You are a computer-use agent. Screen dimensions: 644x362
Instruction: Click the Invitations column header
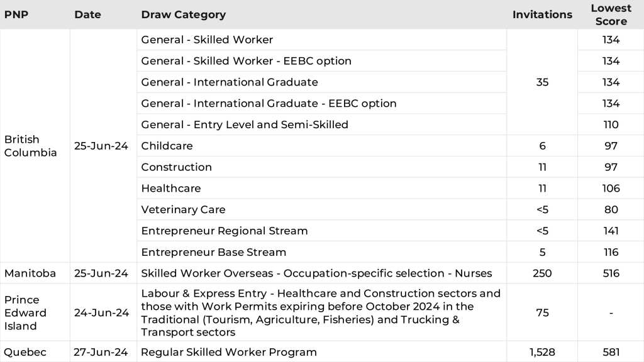tap(542, 14)
